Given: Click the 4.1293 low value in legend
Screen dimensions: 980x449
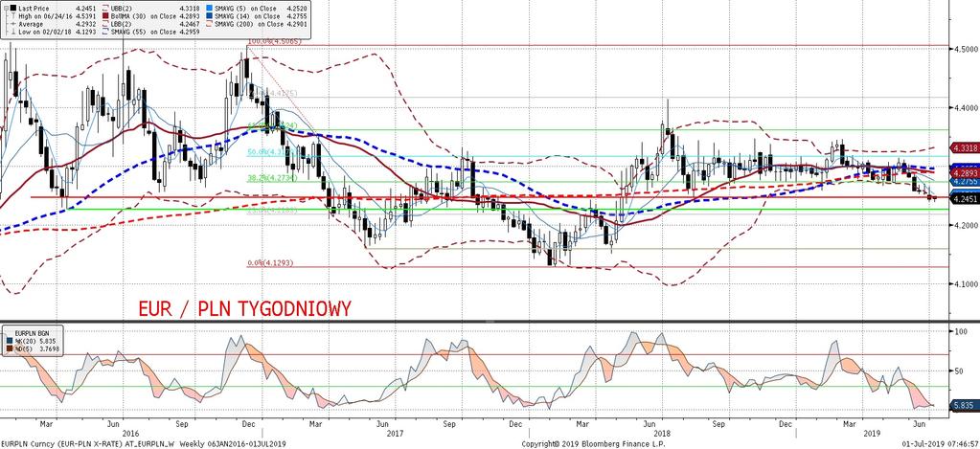Looking at the screenshot, I should coord(85,32).
